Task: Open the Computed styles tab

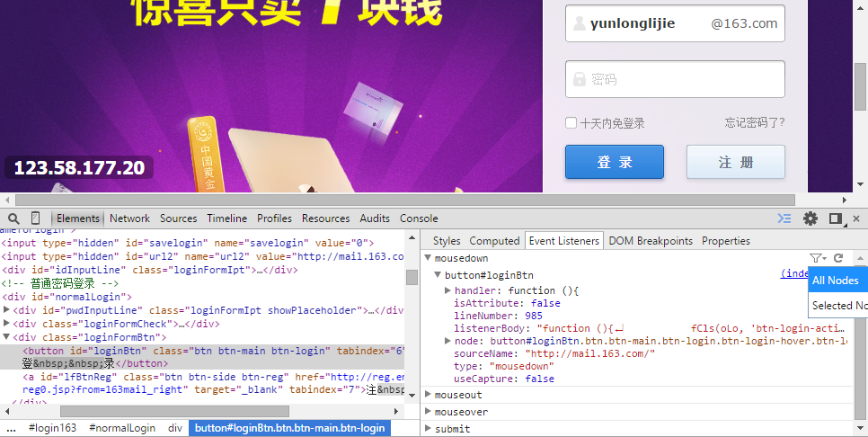Action: [494, 241]
